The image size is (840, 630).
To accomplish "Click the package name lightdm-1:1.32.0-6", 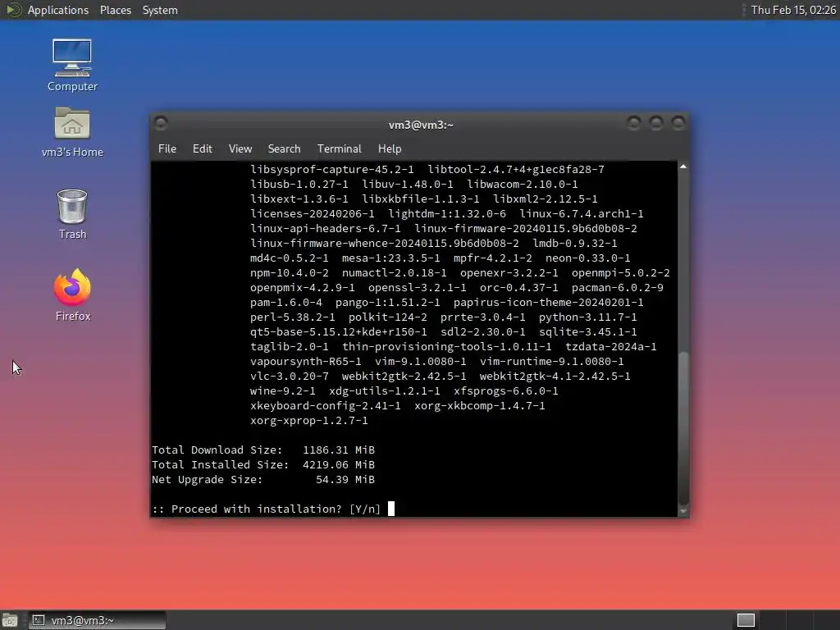I will [447, 214].
